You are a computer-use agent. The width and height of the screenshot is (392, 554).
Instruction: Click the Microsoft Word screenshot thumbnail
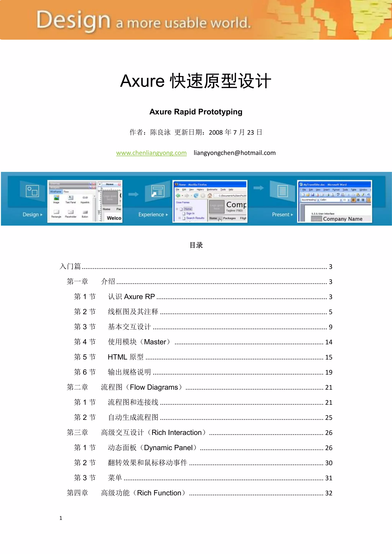pos(334,201)
